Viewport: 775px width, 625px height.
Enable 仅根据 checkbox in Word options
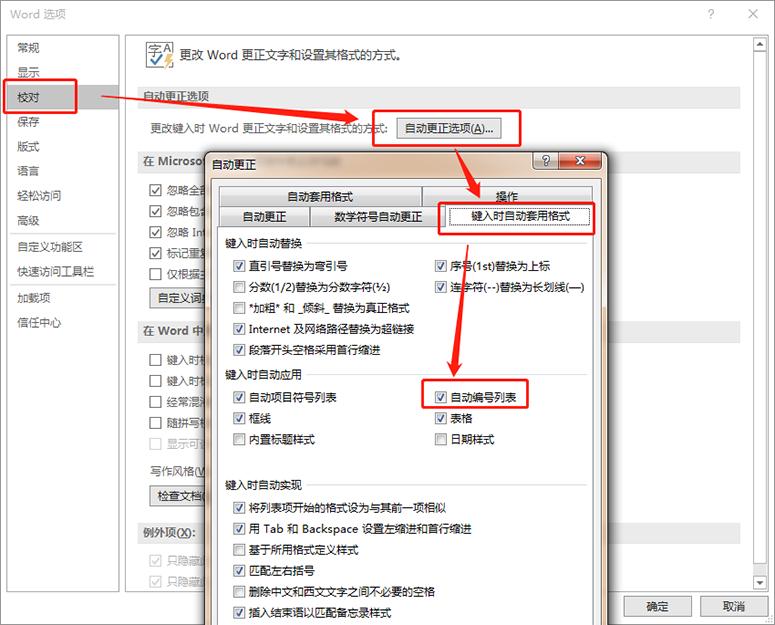[x=155, y=274]
